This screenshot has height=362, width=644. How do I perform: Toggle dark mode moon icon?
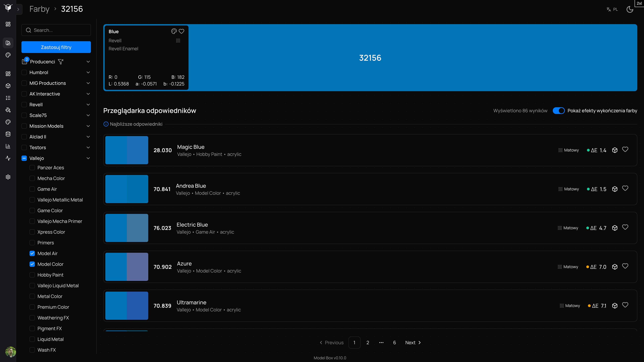tap(630, 10)
